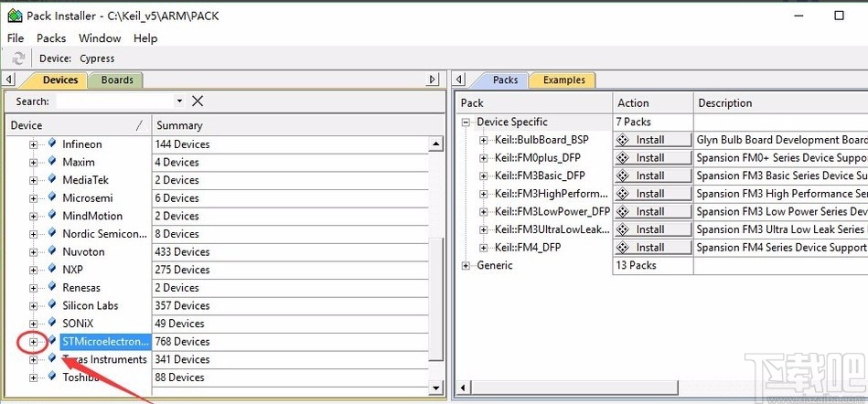The width and height of the screenshot is (868, 404).
Task: Expand the Maxim device tree node
Action: pos(33,163)
